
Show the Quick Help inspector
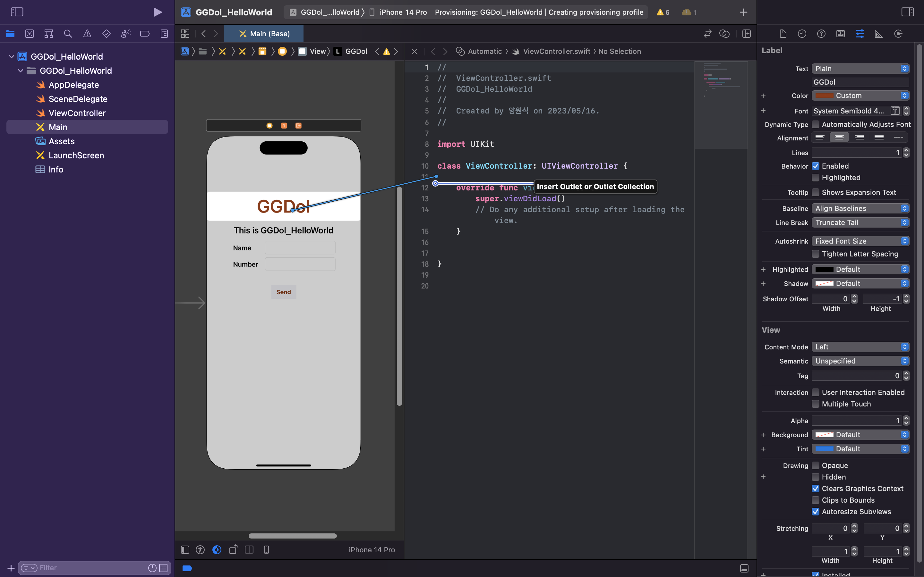point(821,34)
